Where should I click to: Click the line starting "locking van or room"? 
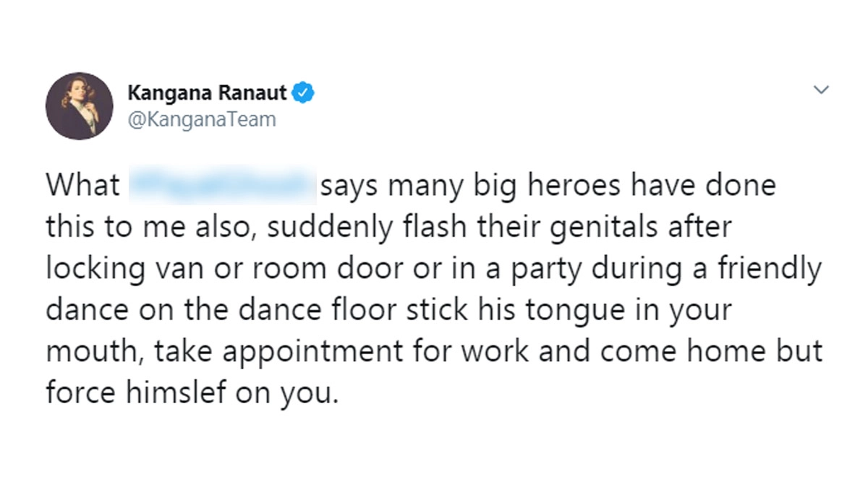coord(434,269)
